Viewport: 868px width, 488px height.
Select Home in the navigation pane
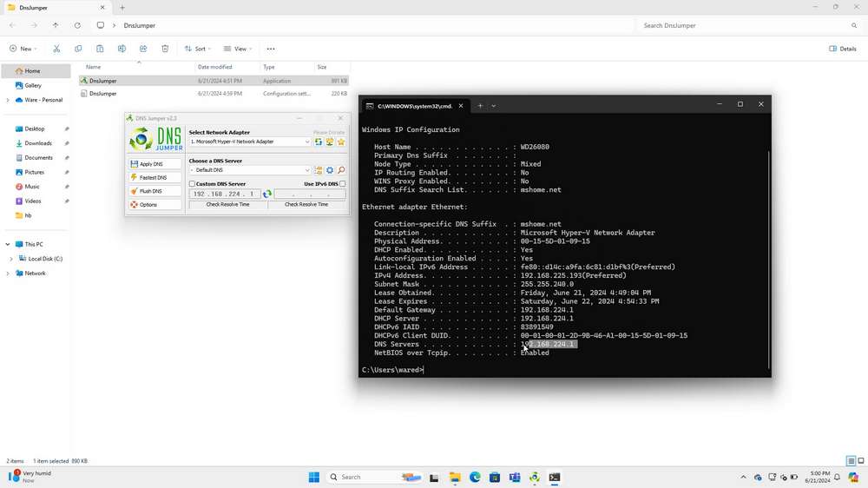click(x=36, y=71)
